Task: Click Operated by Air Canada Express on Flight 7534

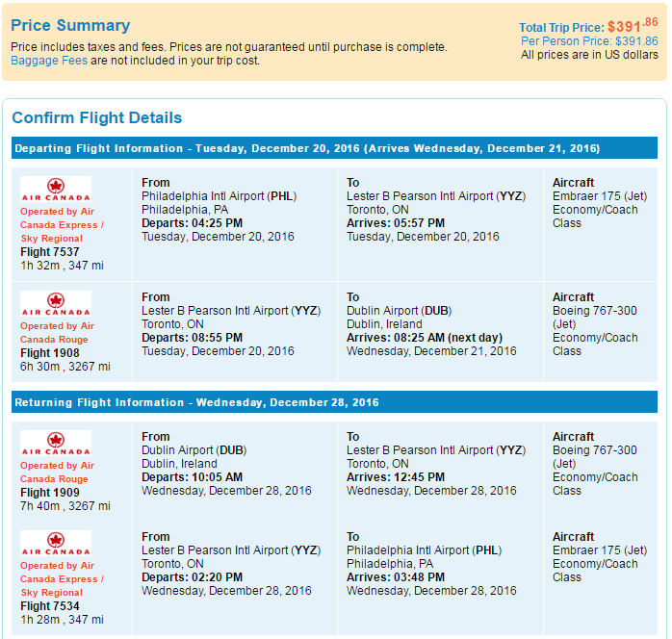Action: pos(62,579)
